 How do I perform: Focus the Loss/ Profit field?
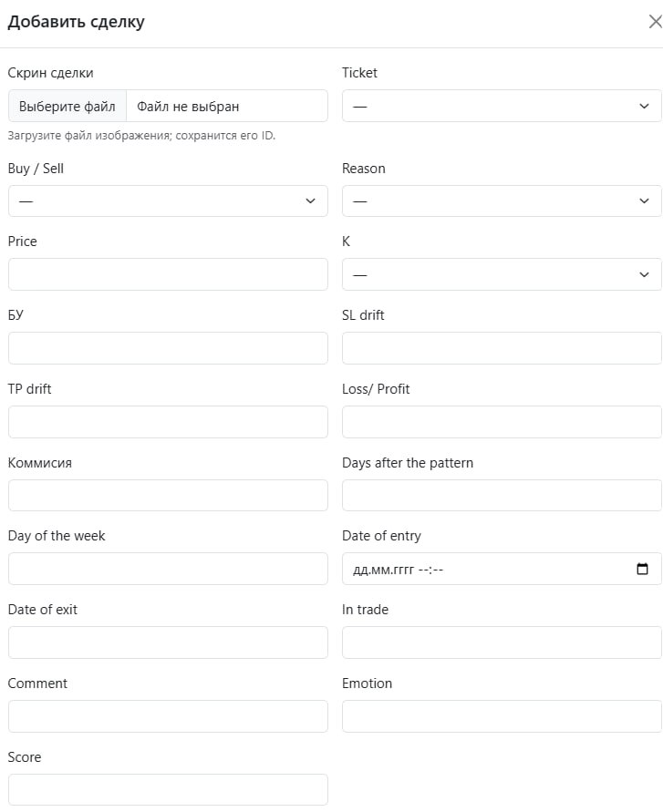502,422
